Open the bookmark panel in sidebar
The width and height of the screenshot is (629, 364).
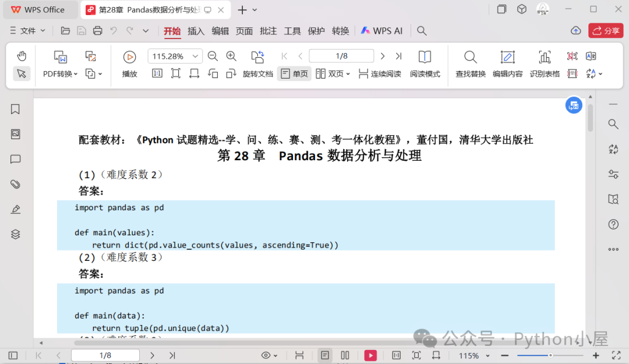point(15,109)
